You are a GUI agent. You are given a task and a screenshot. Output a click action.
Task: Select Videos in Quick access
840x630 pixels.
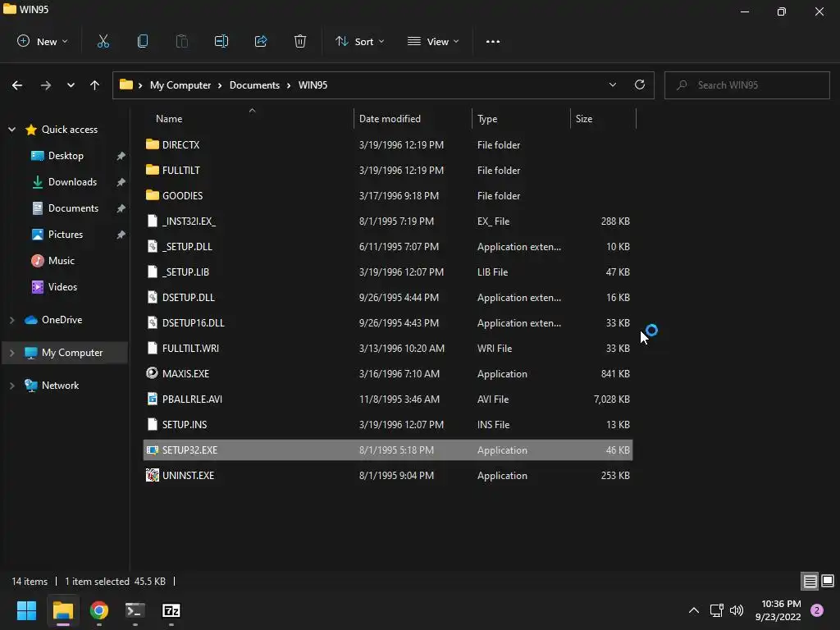(62, 286)
